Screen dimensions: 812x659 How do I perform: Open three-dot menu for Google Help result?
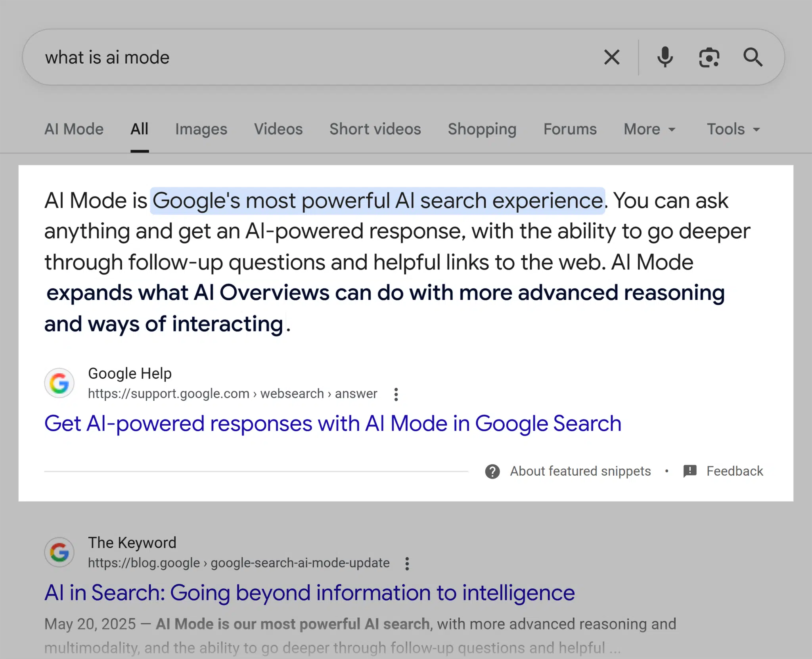pos(396,394)
